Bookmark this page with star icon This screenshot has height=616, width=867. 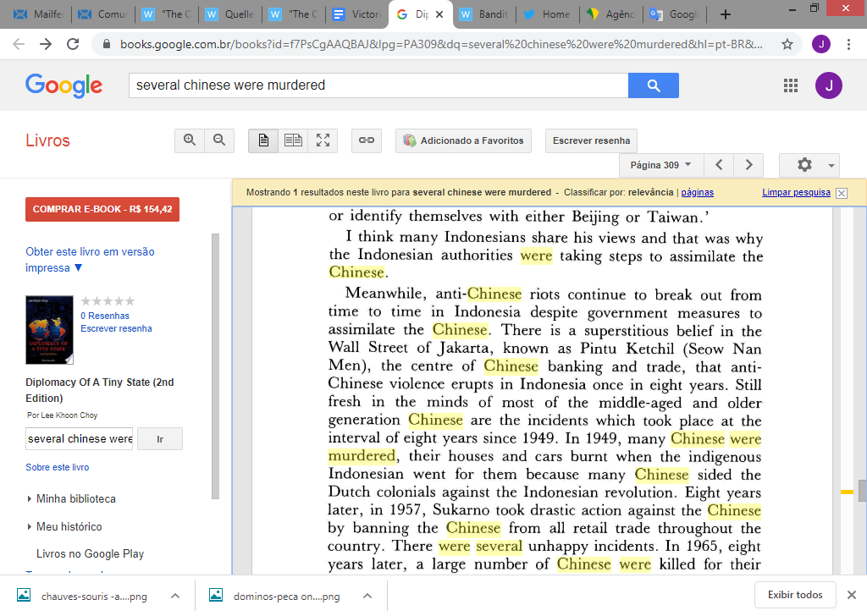787,44
